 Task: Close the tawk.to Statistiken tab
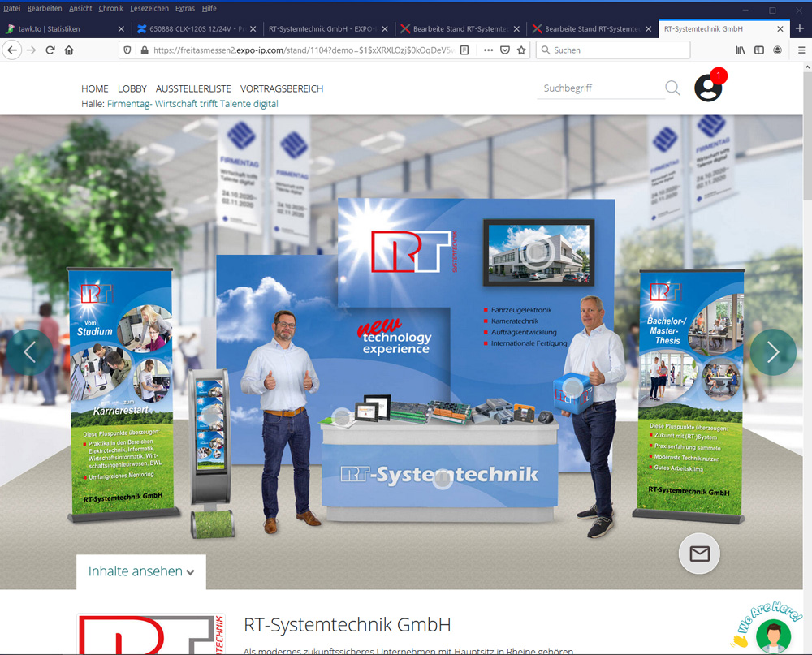tap(121, 29)
